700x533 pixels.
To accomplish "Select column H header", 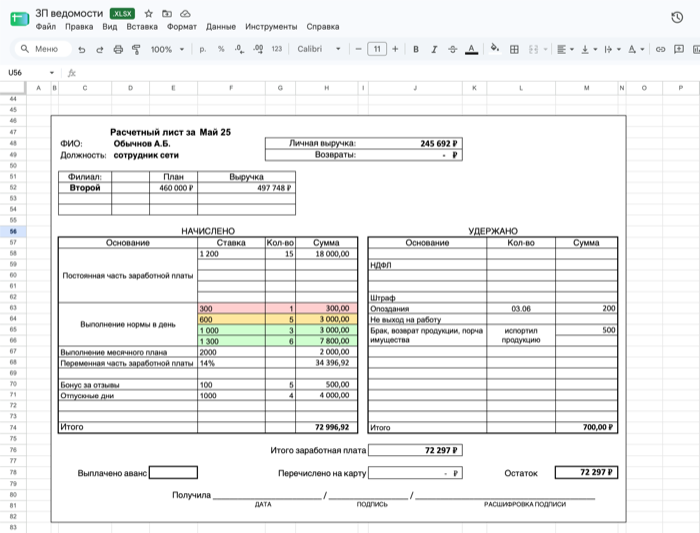I will (x=326, y=88).
